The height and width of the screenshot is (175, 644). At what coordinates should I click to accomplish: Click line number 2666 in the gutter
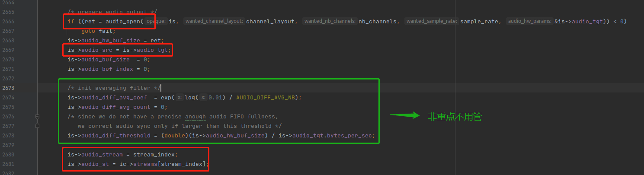click(x=8, y=22)
